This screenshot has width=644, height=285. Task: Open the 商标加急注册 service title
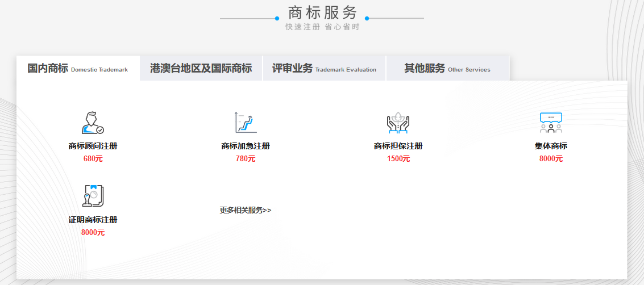coord(246,146)
